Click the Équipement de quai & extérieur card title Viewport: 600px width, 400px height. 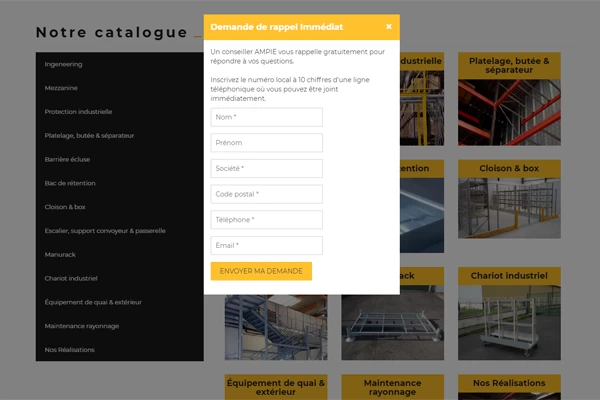pyautogui.click(x=276, y=387)
